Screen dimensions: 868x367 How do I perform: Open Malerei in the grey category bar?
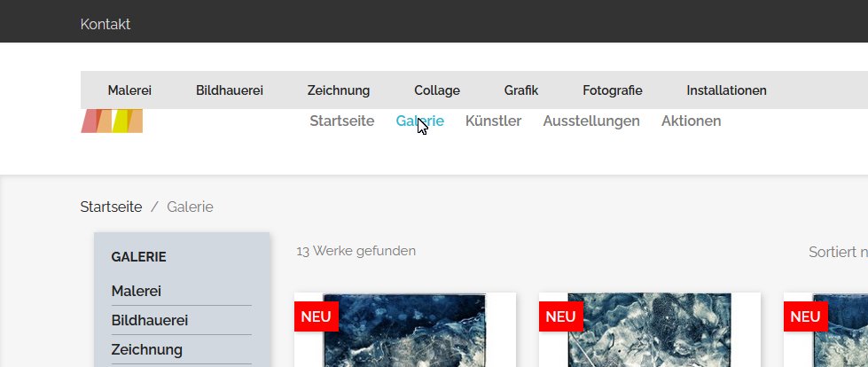click(129, 90)
